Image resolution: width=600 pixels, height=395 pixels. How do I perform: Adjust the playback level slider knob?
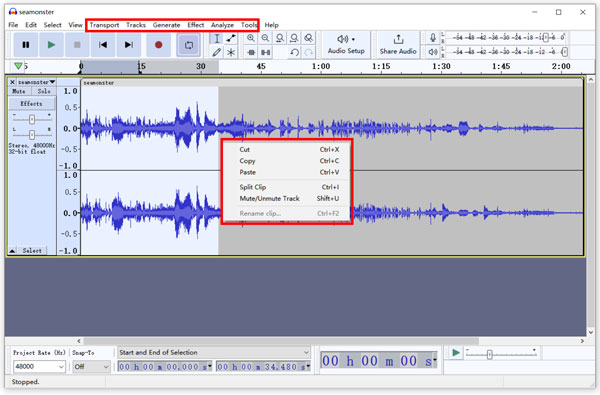564,52
